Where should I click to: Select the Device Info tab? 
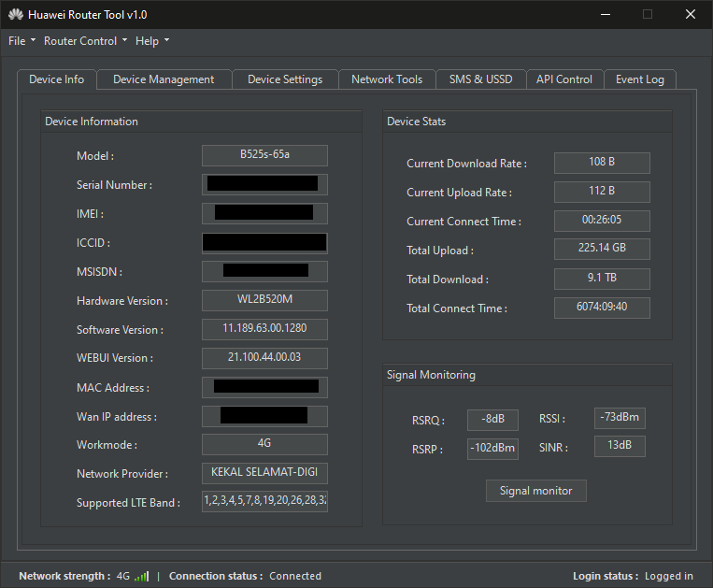pos(56,79)
